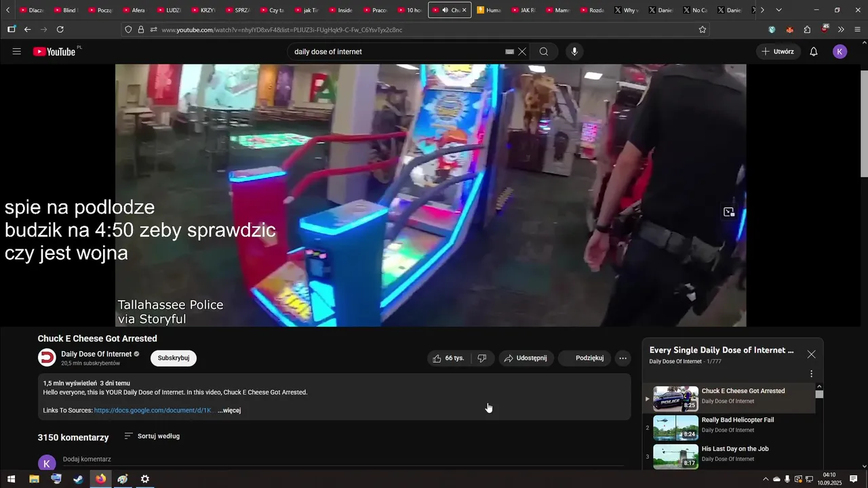Start voice search with the microphone
The width and height of the screenshot is (868, 488).
pos(574,52)
